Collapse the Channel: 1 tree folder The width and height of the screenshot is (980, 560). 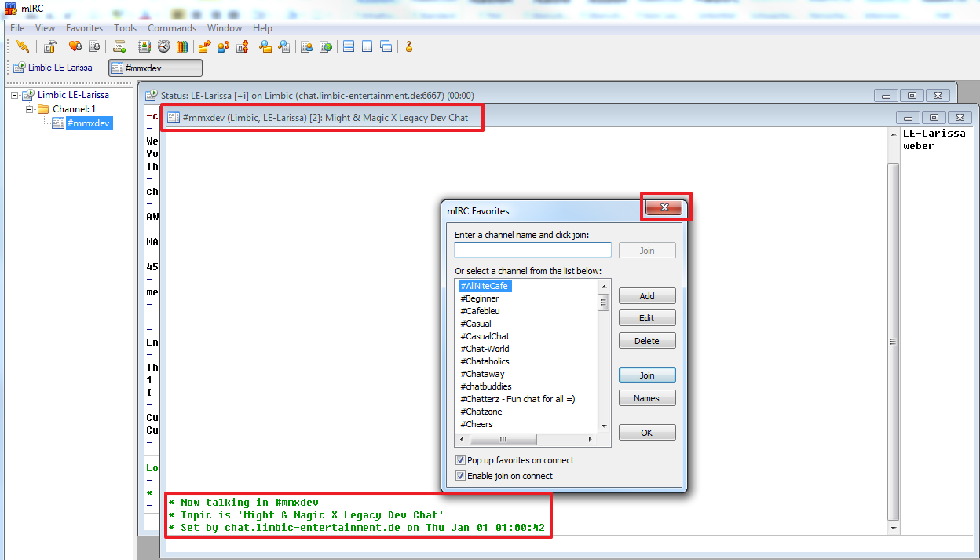[29, 109]
